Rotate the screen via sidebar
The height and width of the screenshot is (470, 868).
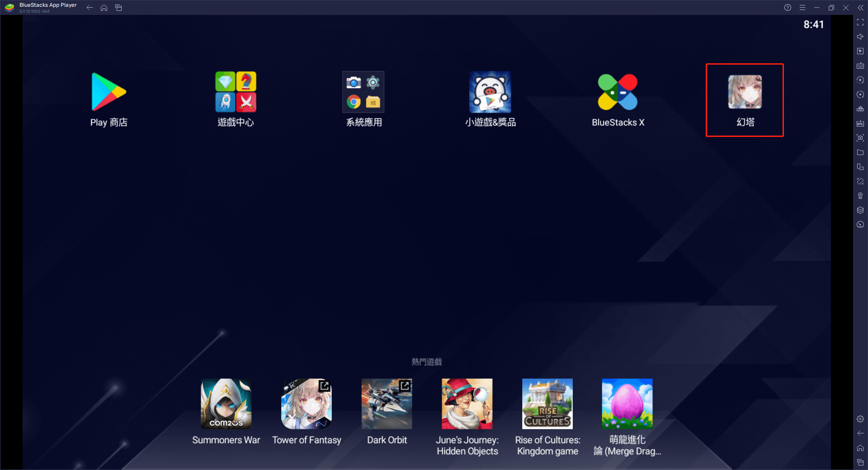click(860, 181)
